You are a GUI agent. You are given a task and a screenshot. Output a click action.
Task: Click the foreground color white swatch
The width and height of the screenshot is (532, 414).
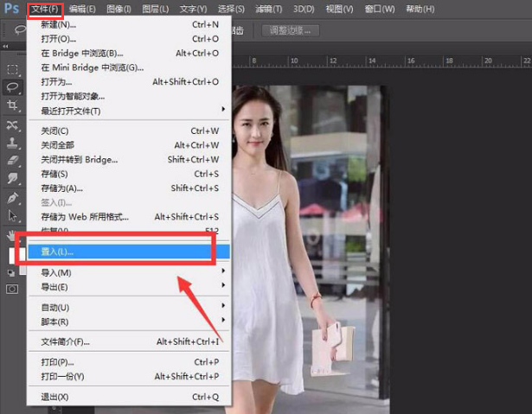[13, 256]
